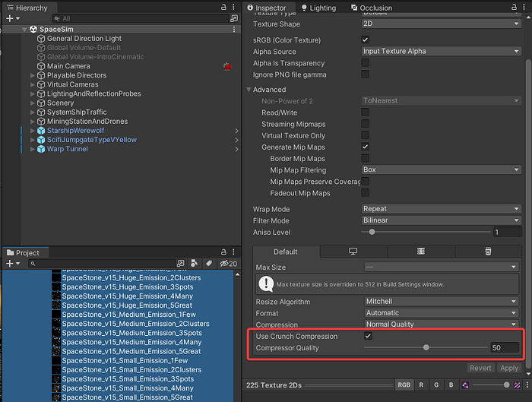Switch to the Occlusion tab
Viewport: 532px width, 402px height.
pos(372,8)
